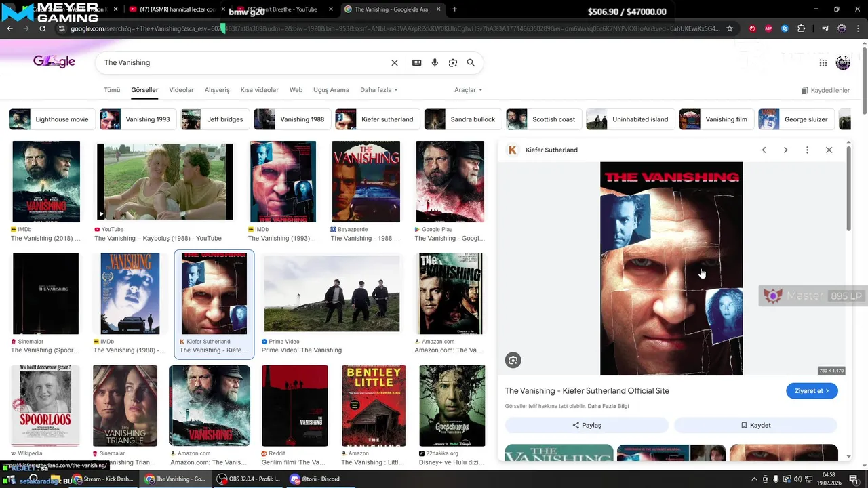The height and width of the screenshot is (488, 868).
Task: Search by image using the lens icon
Action: 453,62
